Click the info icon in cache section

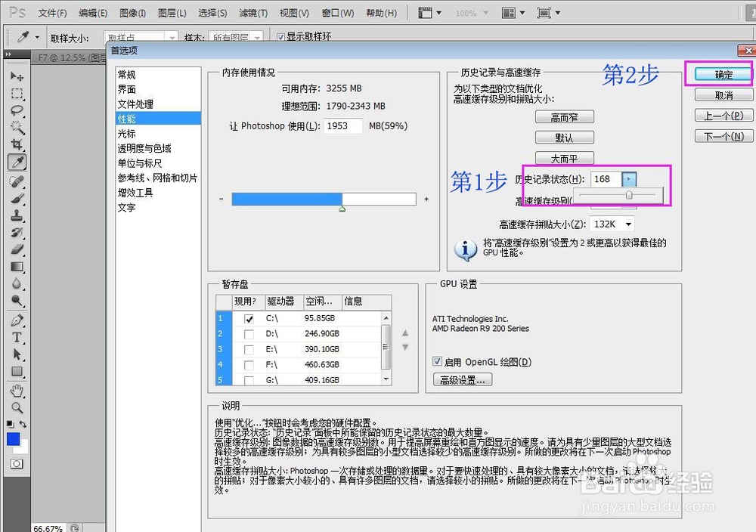point(465,250)
